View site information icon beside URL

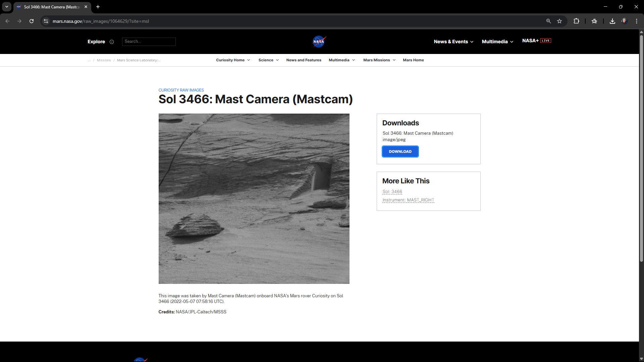coord(46,21)
